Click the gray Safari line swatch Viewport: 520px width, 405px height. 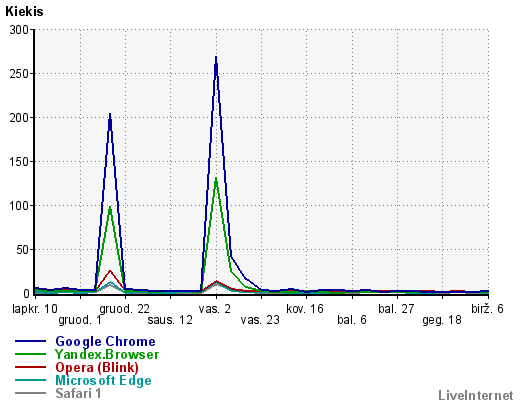[x=30, y=393]
